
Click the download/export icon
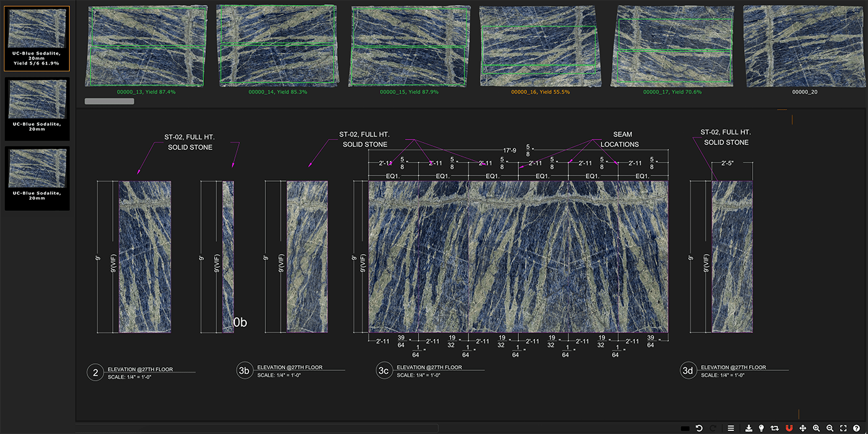click(749, 428)
